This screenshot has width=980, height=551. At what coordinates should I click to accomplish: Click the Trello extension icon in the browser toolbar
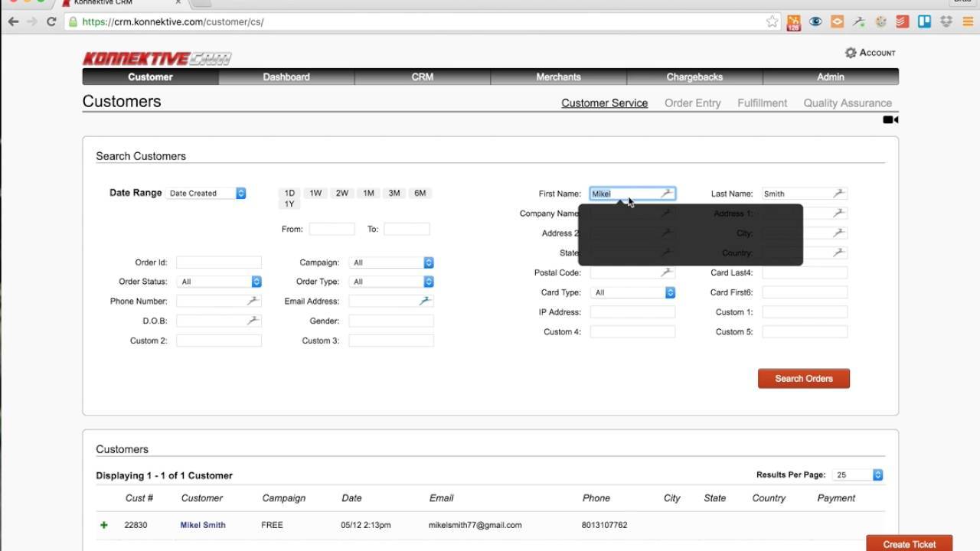(925, 21)
